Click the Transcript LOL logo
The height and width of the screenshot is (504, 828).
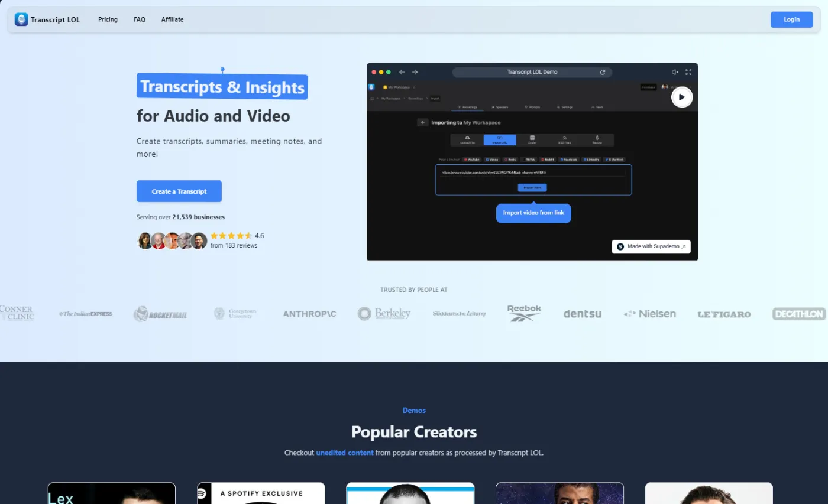47,19
